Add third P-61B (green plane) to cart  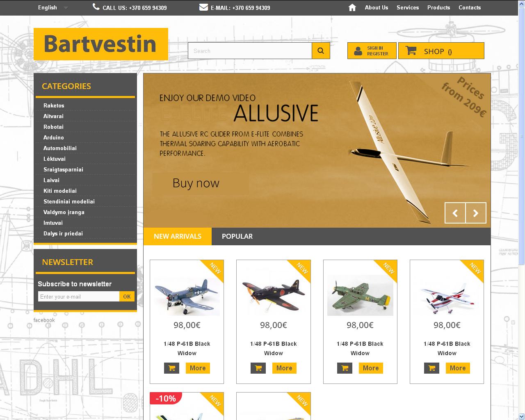click(345, 368)
